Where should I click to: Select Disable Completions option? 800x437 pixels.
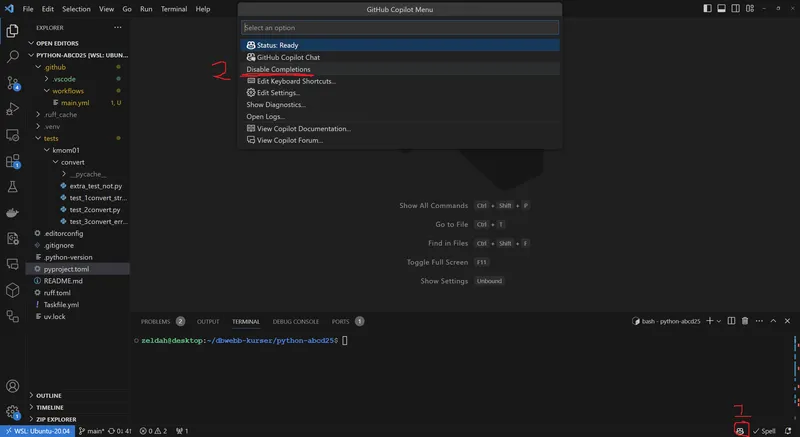pyautogui.click(x=279, y=69)
